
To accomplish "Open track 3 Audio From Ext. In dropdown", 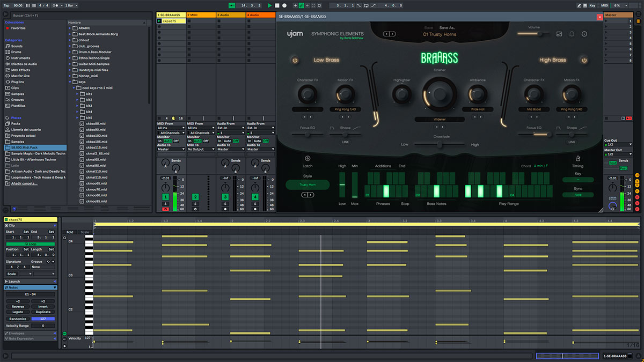I will (x=231, y=128).
